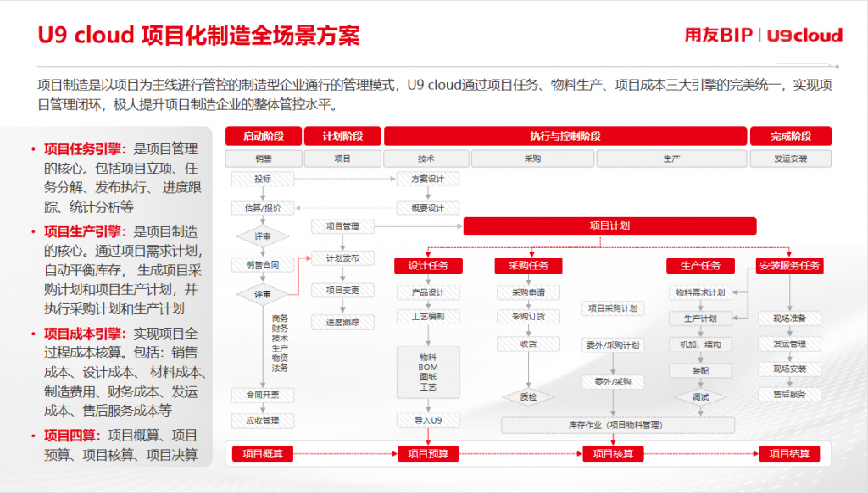Select the 采购任务 red box
Screen dimensions: 868x493
tap(528, 266)
